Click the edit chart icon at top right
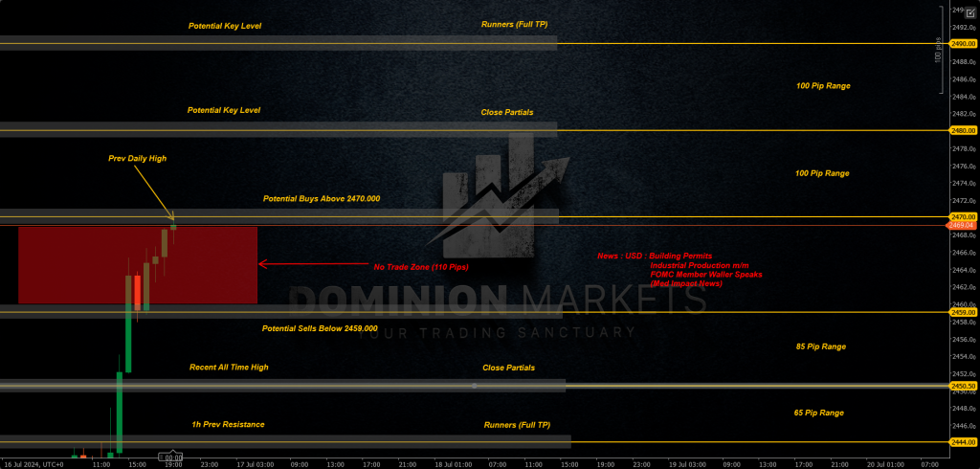This screenshot has height=469, width=980. pyautogui.click(x=969, y=12)
